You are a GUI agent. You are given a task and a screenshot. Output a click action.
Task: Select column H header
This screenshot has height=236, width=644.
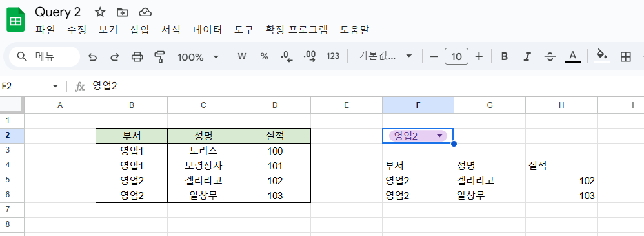click(561, 105)
